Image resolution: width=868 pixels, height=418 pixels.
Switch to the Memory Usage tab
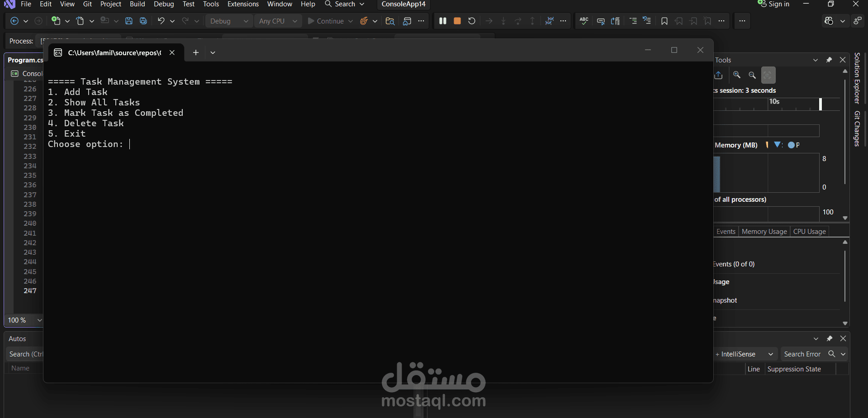point(764,231)
